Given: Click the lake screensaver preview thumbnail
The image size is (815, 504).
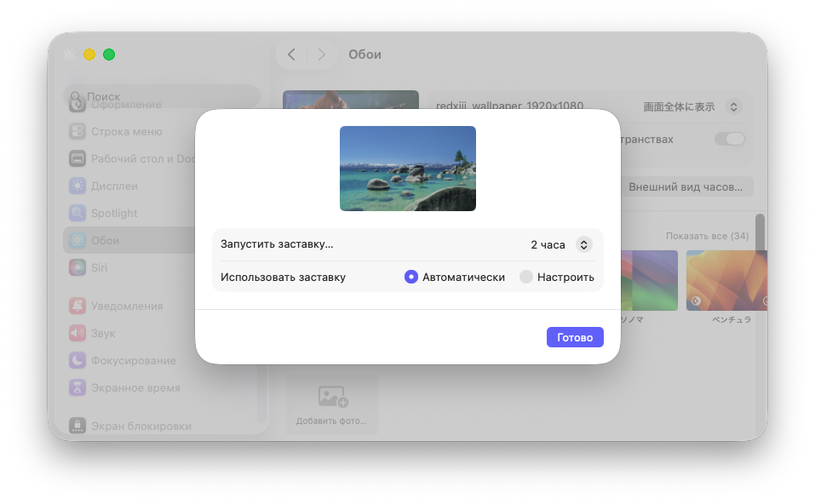Looking at the screenshot, I should coord(407,169).
